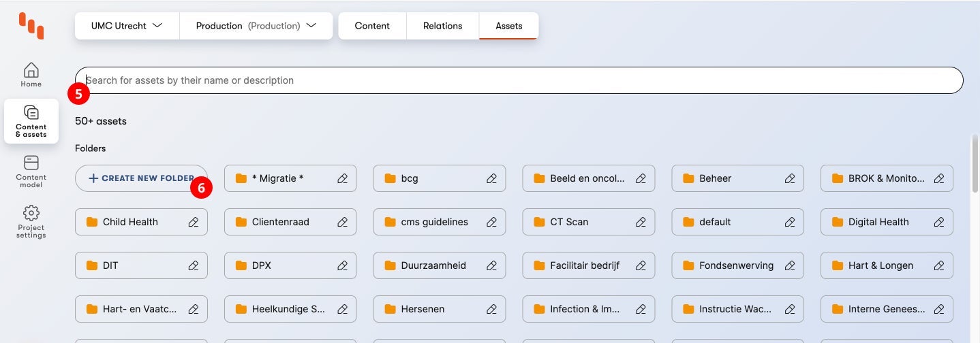Click edit icon for Duurzaamheid folder
The height and width of the screenshot is (343, 980).
pyautogui.click(x=491, y=265)
